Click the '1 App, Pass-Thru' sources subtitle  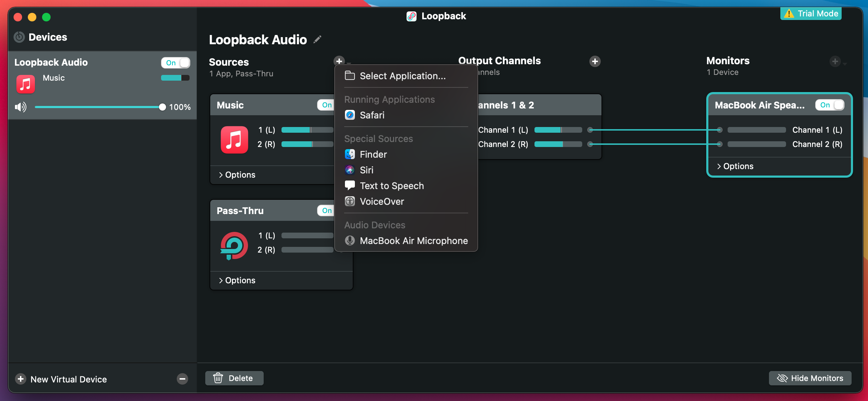pyautogui.click(x=241, y=74)
